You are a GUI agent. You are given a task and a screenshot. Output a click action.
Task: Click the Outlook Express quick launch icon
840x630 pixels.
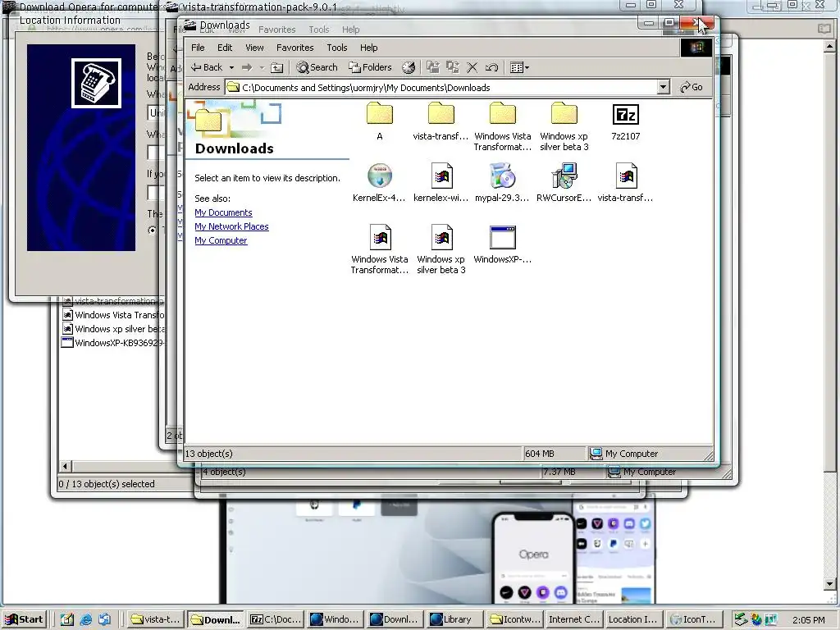[x=104, y=619]
